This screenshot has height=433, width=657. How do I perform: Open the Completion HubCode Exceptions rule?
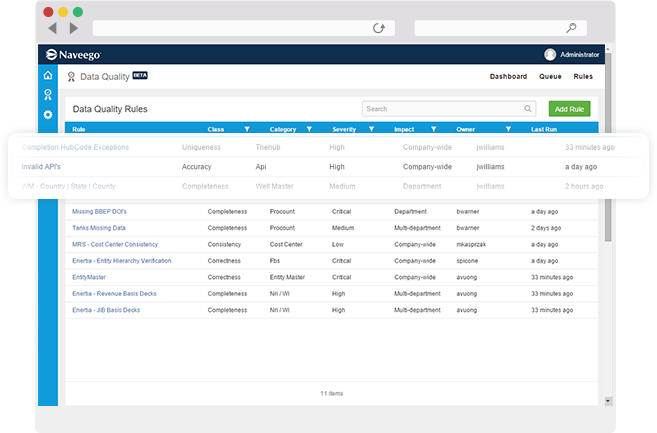pyautogui.click(x=75, y=147)
